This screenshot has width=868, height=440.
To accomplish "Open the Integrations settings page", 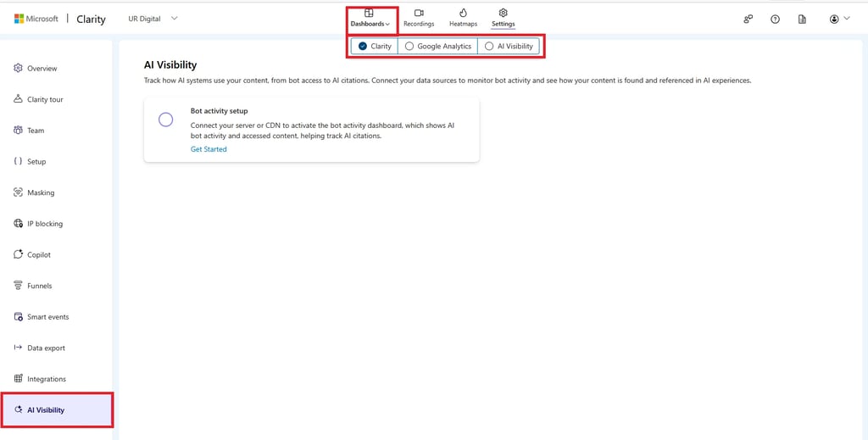I will [47, 379].
